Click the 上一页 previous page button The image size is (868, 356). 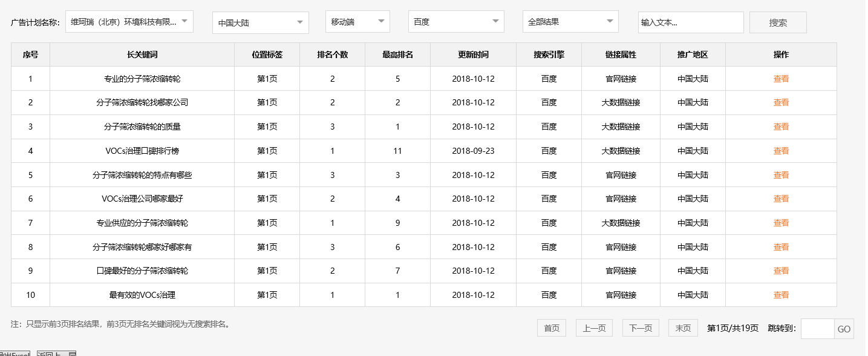[593, 328]
